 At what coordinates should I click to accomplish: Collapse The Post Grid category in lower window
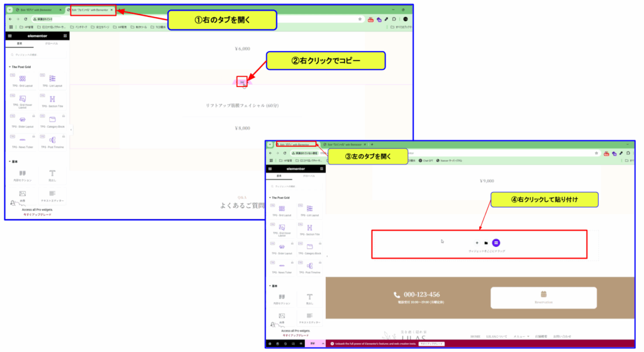click(279, 198)
